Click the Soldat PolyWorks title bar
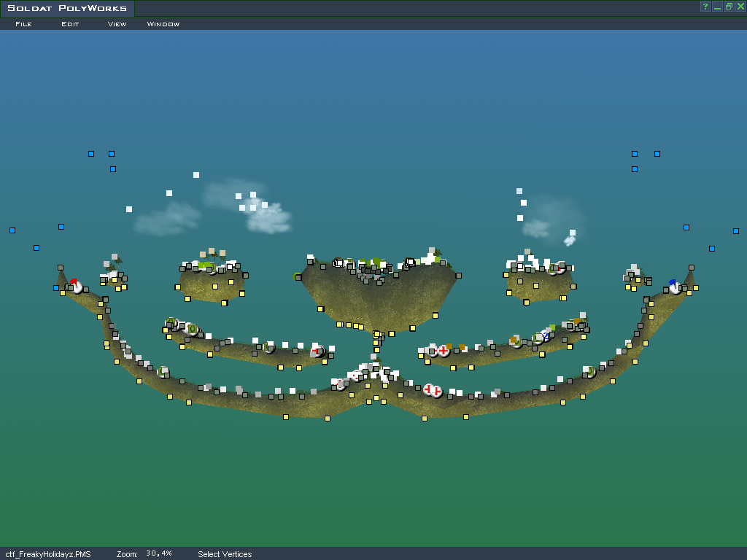Screen dimensions: 747x560 pos(365,8)
